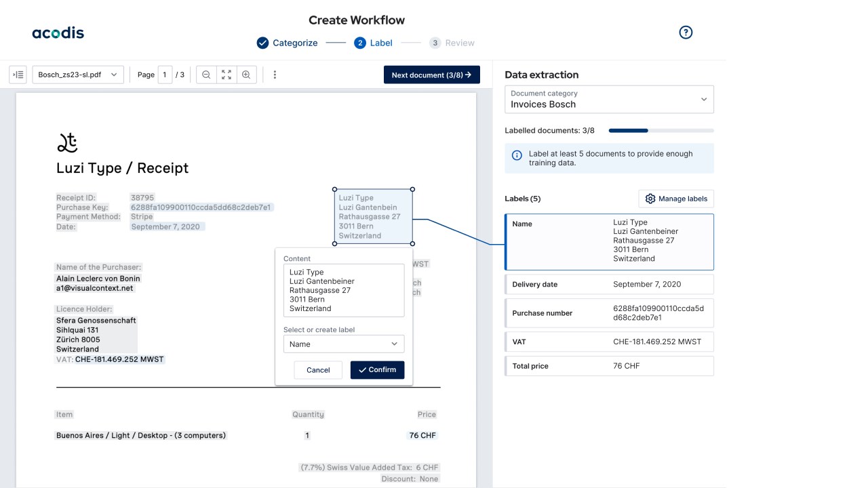868x488 pixels.
Task: Open the help question mark icon
Action: (686, 33)
